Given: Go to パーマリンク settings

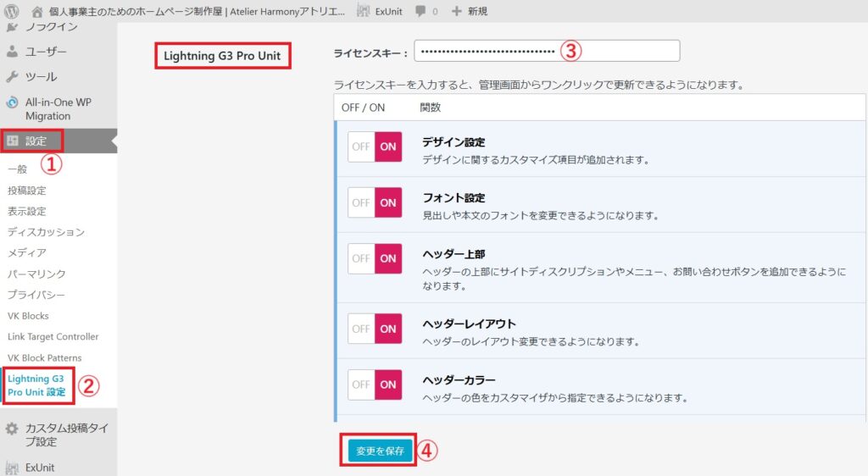Looking at the screenshot, I should point(36,274).
